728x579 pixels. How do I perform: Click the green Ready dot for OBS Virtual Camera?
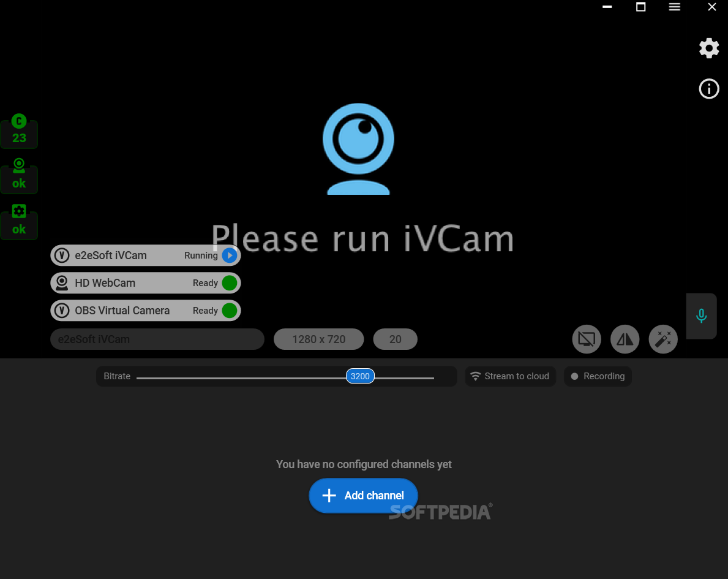[x=230, y=311]
